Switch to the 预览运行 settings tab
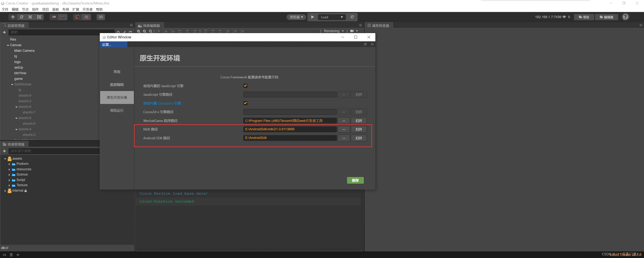 pos(117,110)
